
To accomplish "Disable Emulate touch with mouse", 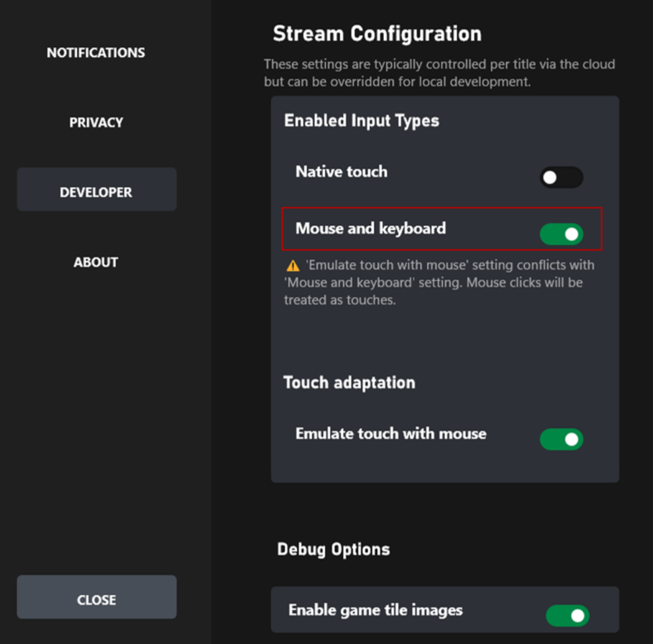I will [x=561, y=440].
